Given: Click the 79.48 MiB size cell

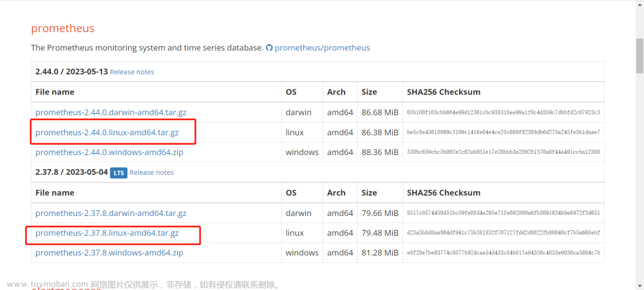Looking at the screenshot, I should [380, 233].
